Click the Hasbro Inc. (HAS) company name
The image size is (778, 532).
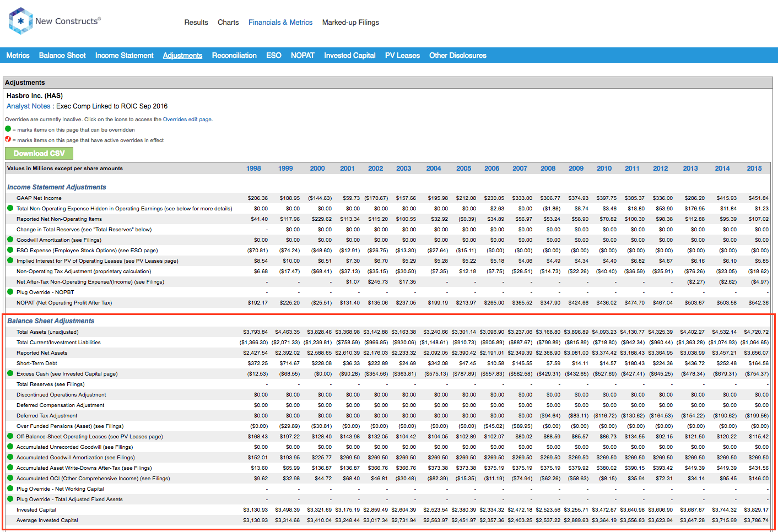coord(35,96)
